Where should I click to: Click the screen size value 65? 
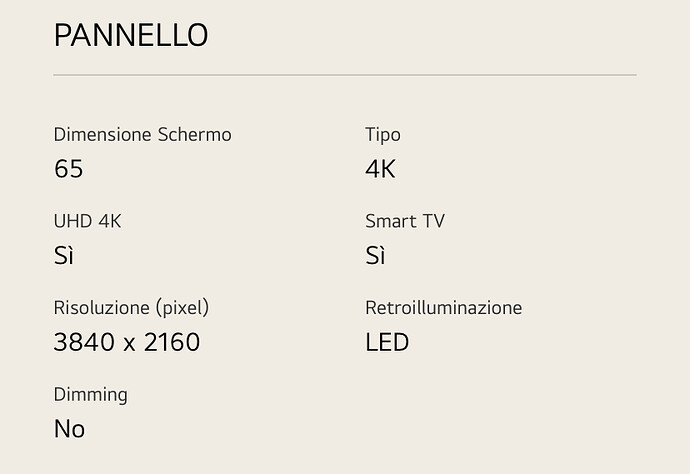pyautogui.click(x=69, y=169)
